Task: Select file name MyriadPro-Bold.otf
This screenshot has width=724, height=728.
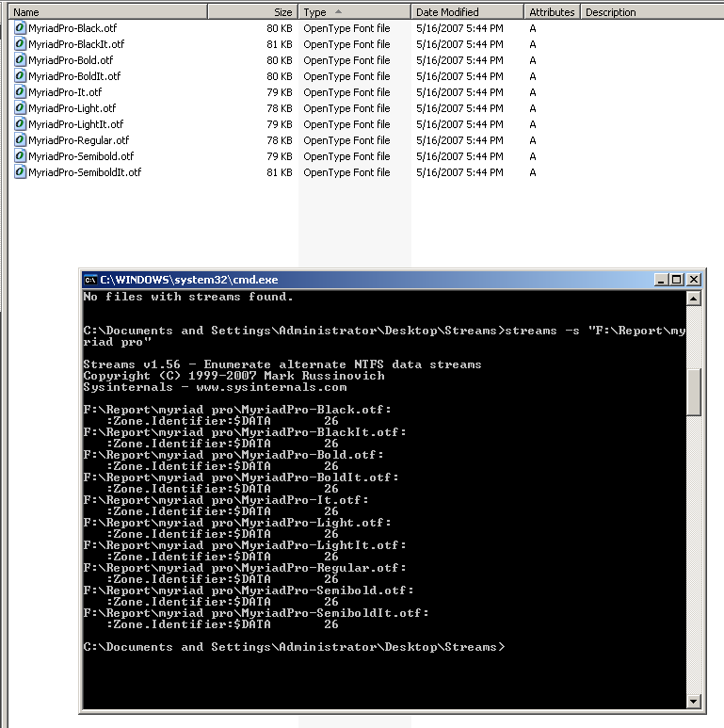Action: coord(71,60)
